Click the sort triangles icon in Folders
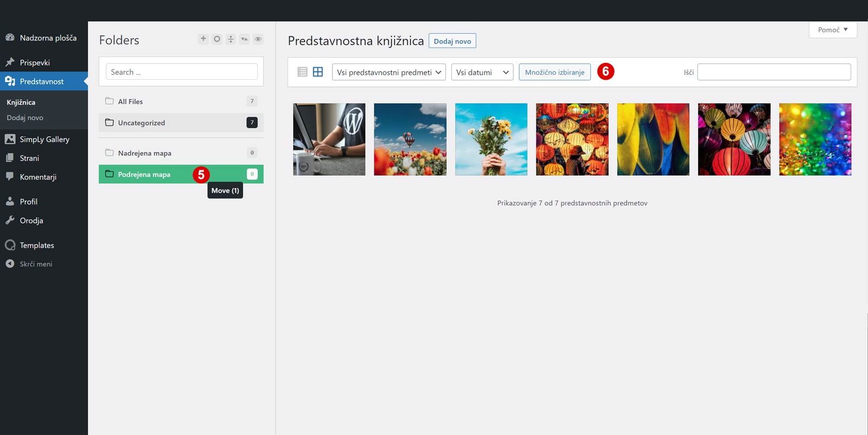Viewport: 868px width, 435px height. (244, 39)
